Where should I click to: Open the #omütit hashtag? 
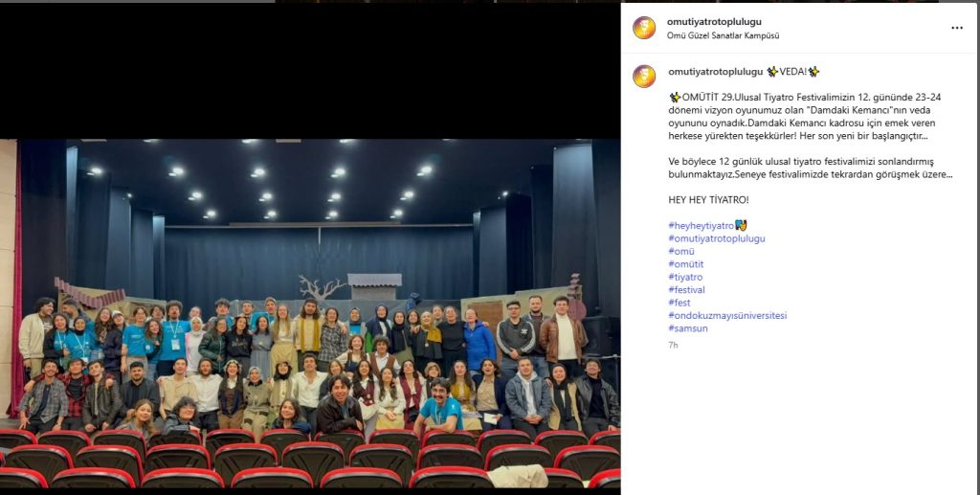coord(685,264)
